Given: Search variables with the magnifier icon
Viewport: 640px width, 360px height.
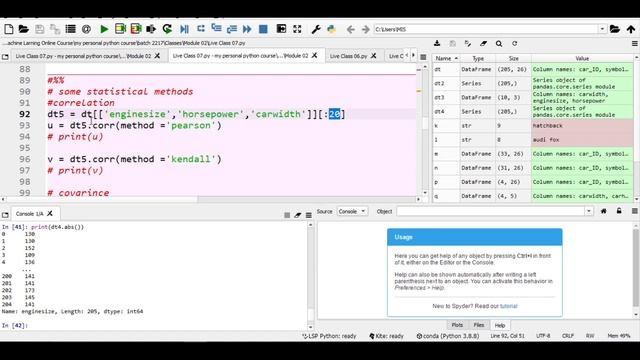Looking at the screenshot, I should pos(499,43).
